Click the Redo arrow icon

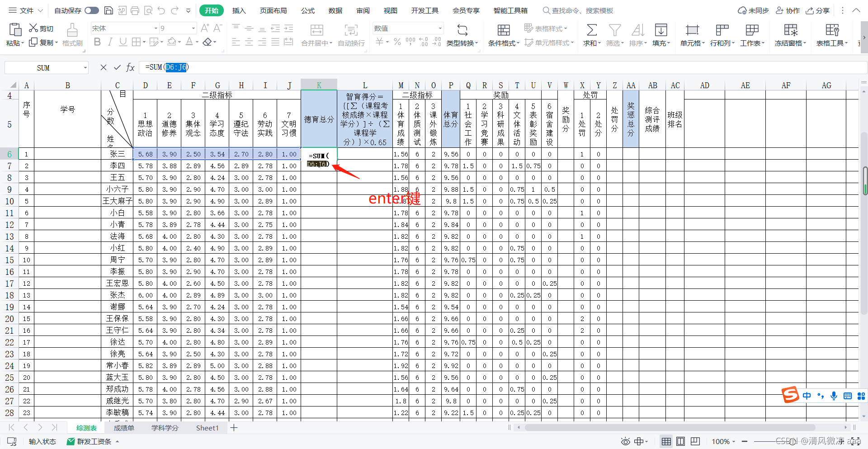[175, 10]
